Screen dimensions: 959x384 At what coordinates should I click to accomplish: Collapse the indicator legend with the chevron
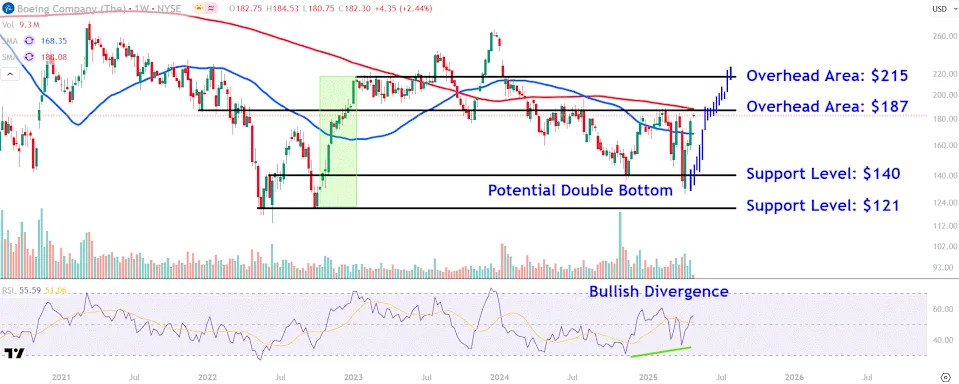coord(9,74)
